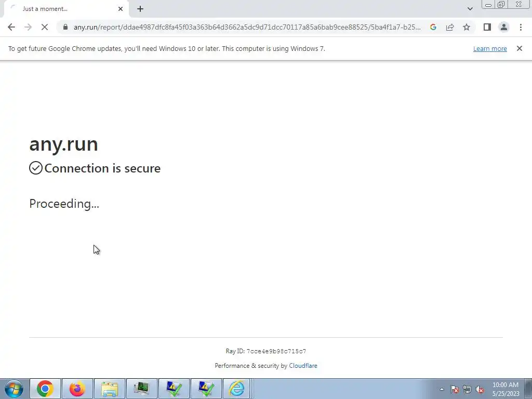Switch to Chrome in the taskbar
The image size is (532, 399).
pos(45,389)
